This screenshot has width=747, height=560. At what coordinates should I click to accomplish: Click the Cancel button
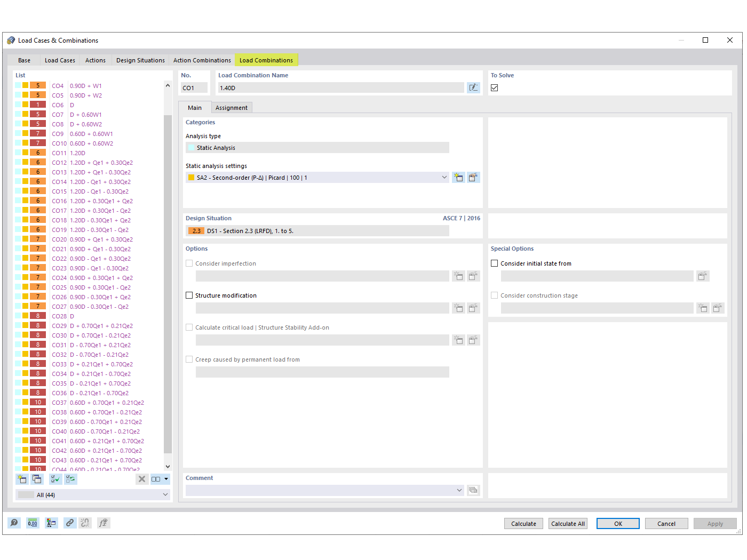click(666, 524)
